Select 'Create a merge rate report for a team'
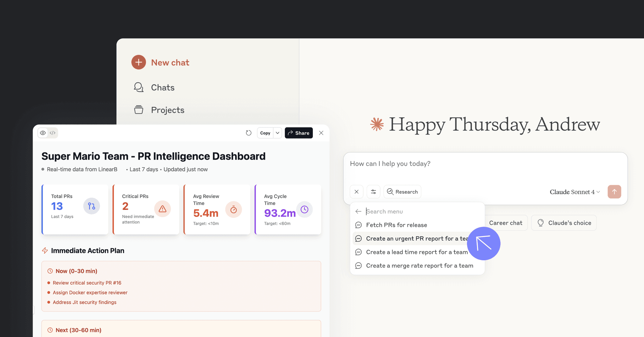 tap(419, 265)
